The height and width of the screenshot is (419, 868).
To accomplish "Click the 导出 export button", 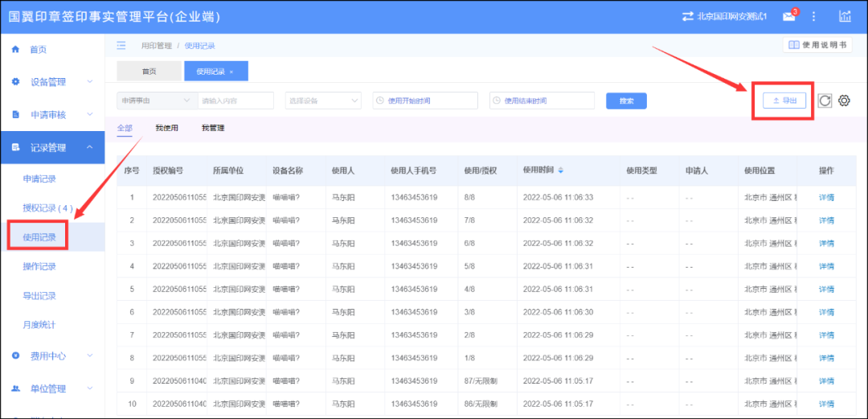I will pos(784,101).
